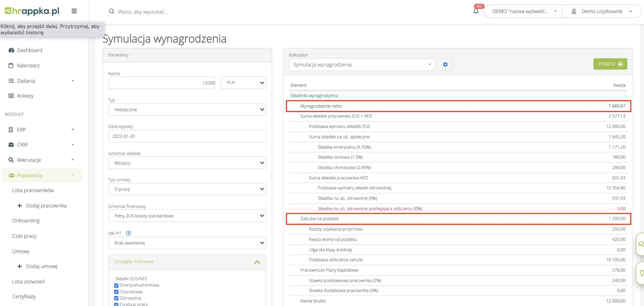Click the search magnifier icon
Image resolution: width=644 pixels, height=306 pixels.
coord(111,11)
